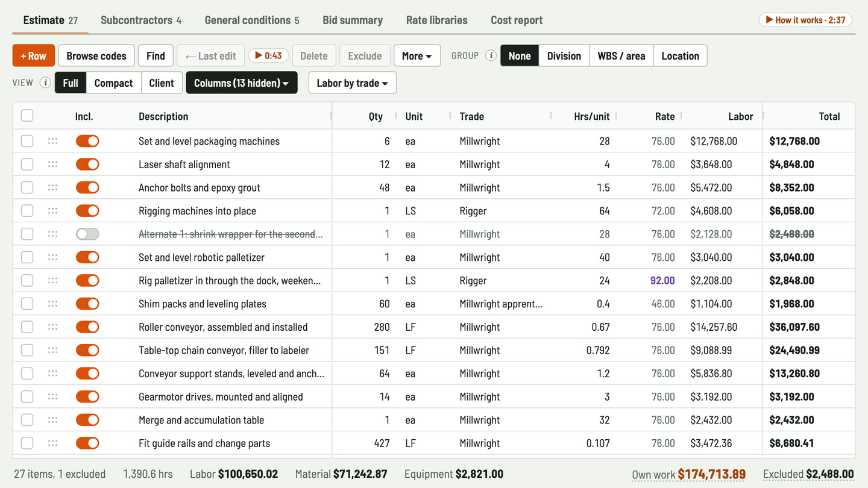Play the 0:43 video clip
Image resolution: width=868 pixels, height=488 pixels.
tap(268, 55)
